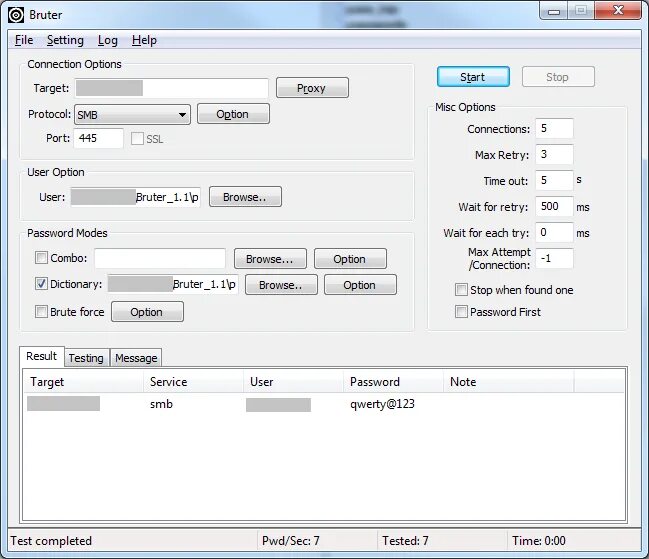Viewport: 649px width, 559px height.
Task: Click the User file path field
Action: pos(135,197)
